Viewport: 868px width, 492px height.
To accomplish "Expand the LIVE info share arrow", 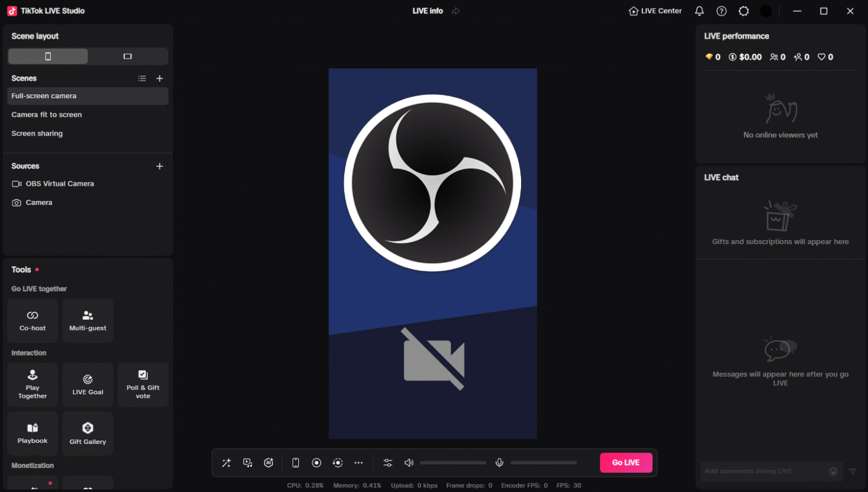I will click(x=455, y=11).
